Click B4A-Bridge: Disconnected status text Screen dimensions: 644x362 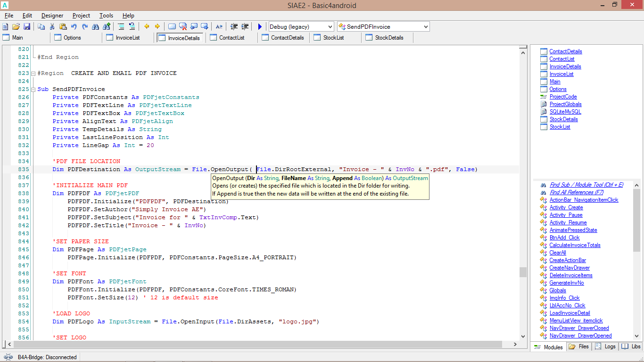(x=47, y=357)
